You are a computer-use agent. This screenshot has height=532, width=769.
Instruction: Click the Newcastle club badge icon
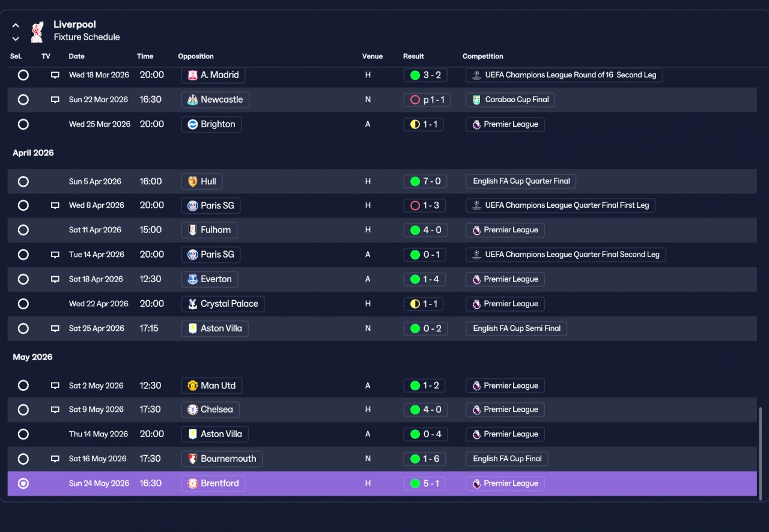[192, 100]
